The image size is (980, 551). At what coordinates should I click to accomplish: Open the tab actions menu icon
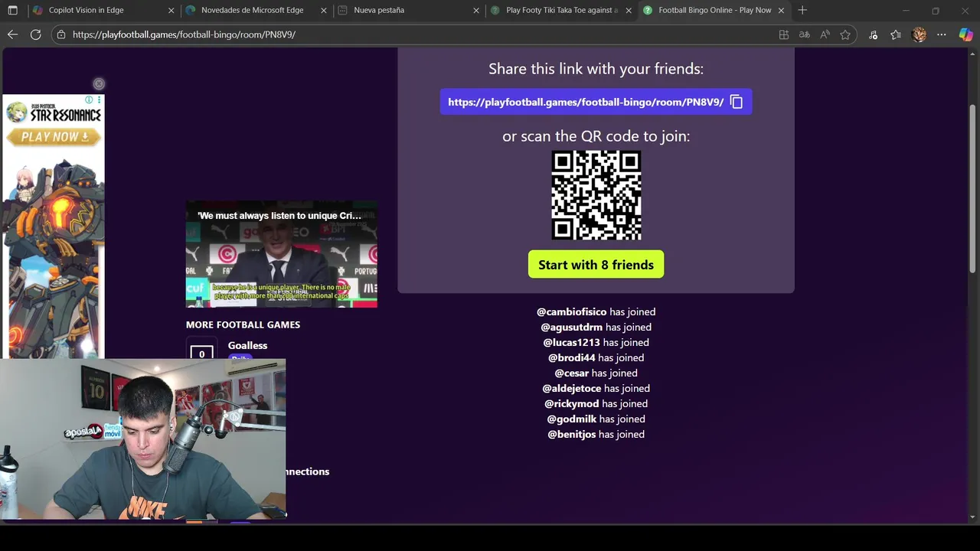[x=12, y=10]
